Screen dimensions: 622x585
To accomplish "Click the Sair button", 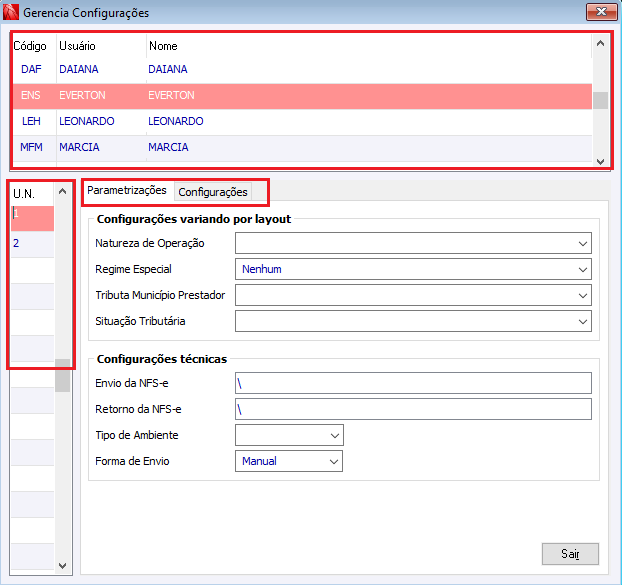I will pos(570,554).
